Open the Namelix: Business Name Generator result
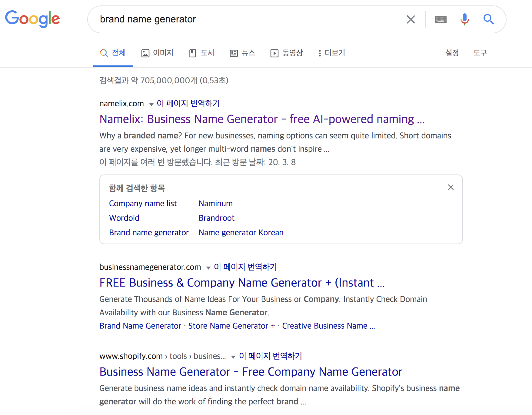This screenshot has width=532, height=415. click(262, 119)
